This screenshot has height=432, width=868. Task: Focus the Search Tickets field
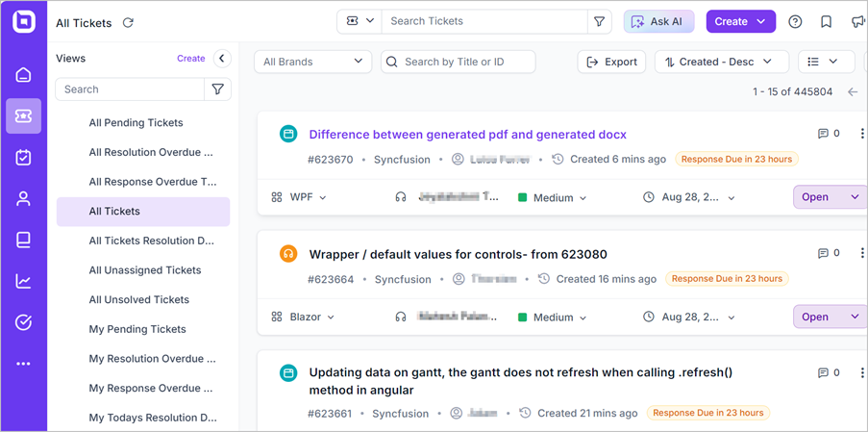pos(484,21)
